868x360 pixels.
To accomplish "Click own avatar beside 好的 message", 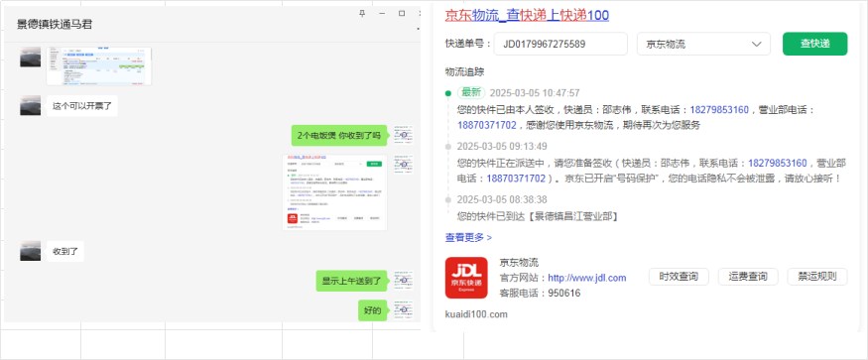I will (404, 310).
